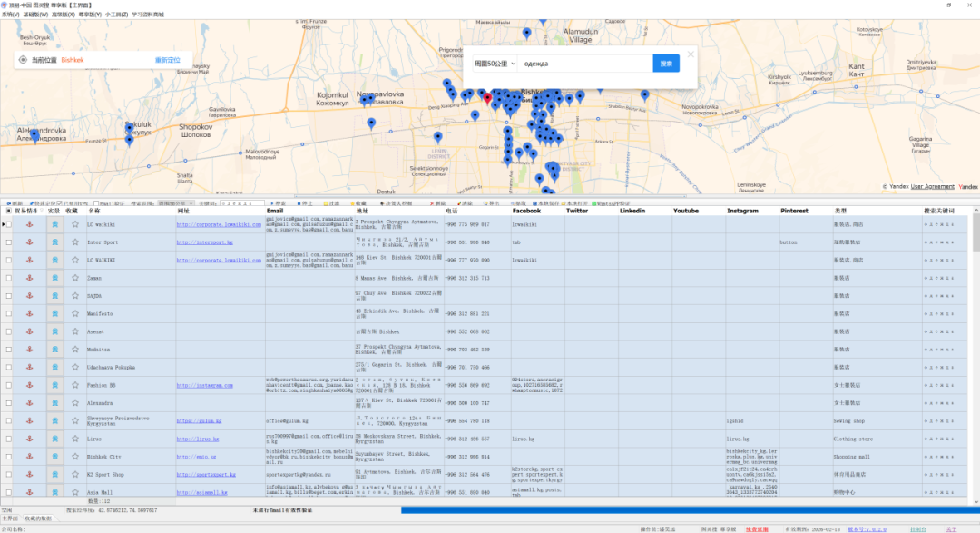Click the local save toolbar button

click(545, 203)
